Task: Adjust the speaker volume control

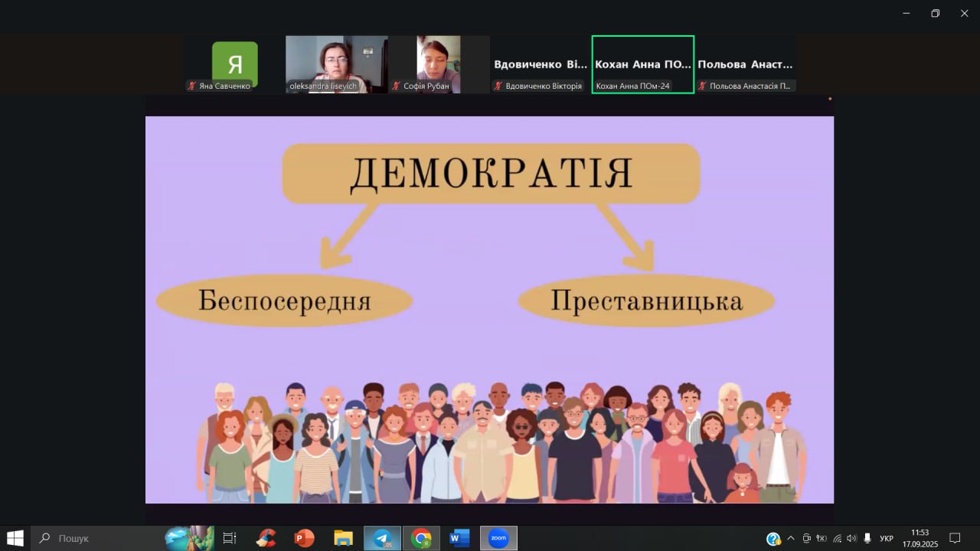Action: pos(851,539)
